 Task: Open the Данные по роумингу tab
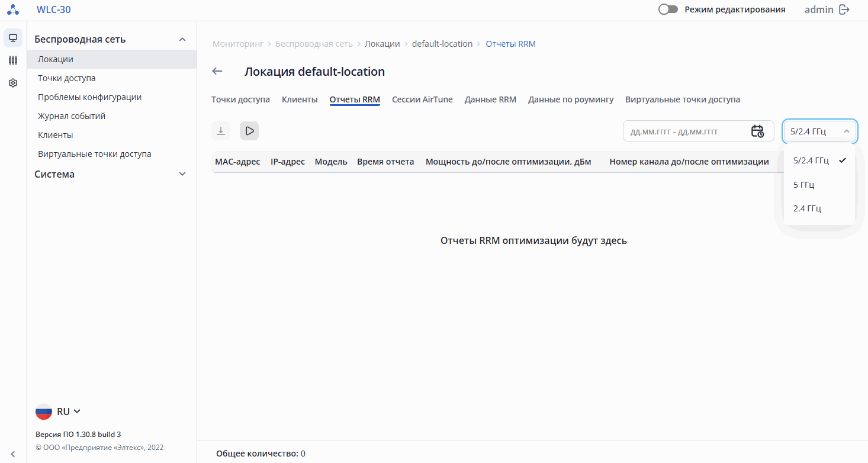pyautogui.click(x=571, y=99)
